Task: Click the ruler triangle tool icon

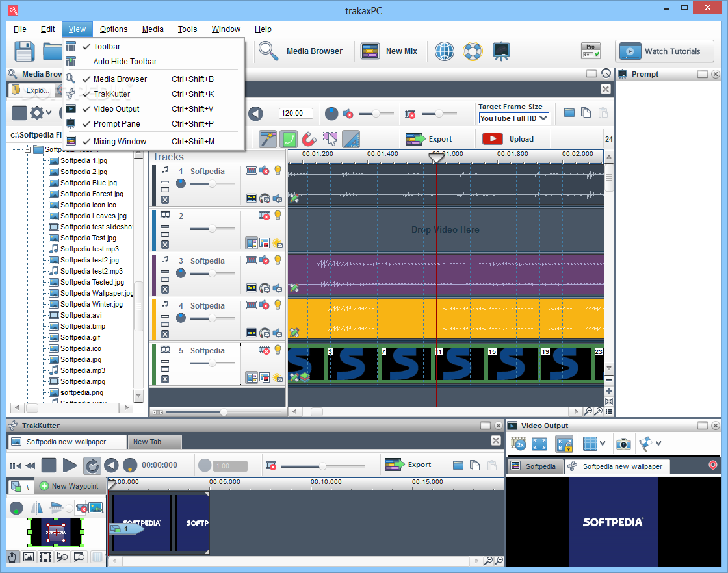Action: (351, 139)
